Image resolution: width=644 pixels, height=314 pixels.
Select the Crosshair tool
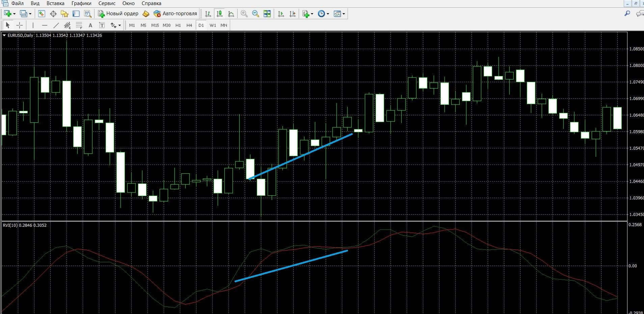(x=20, y=25)
